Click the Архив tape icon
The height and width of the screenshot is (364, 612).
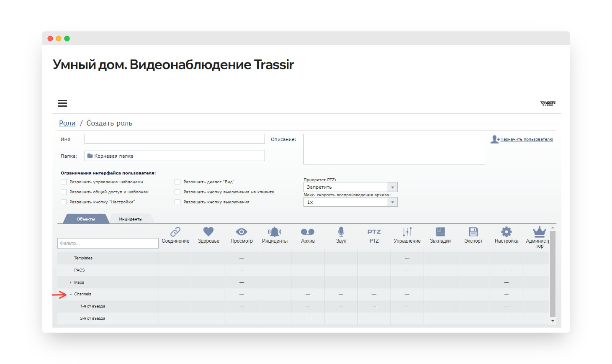point(308,232)
